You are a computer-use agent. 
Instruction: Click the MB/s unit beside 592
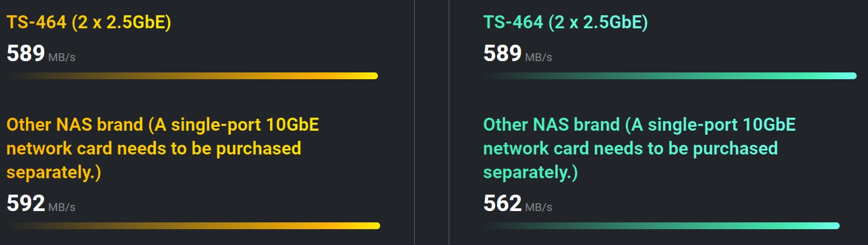pos(62,208)
